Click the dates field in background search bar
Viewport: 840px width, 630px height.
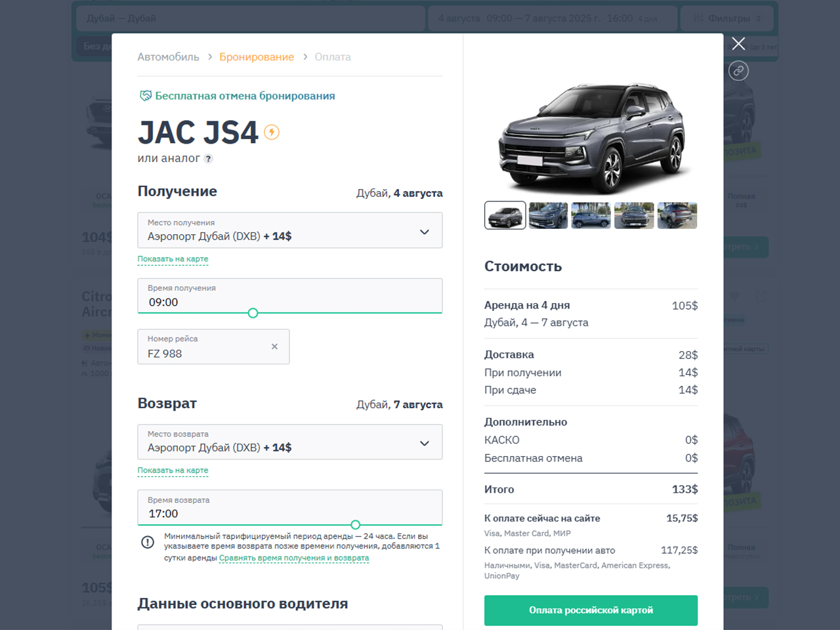(x=553, y=18)
